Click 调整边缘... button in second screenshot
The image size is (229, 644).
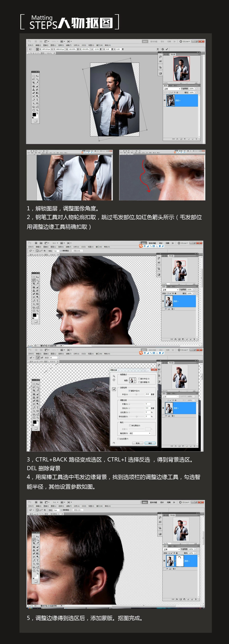pyautogui.click(x=77, y=251)
